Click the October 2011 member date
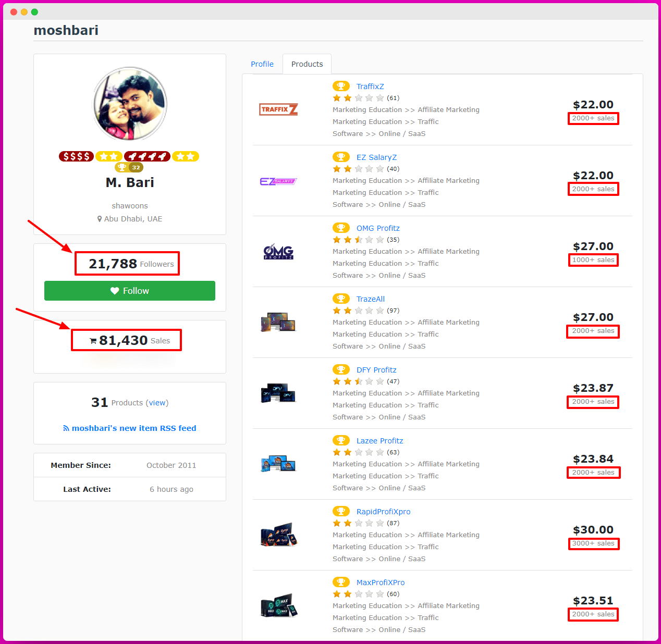 (x=172, y=465)
